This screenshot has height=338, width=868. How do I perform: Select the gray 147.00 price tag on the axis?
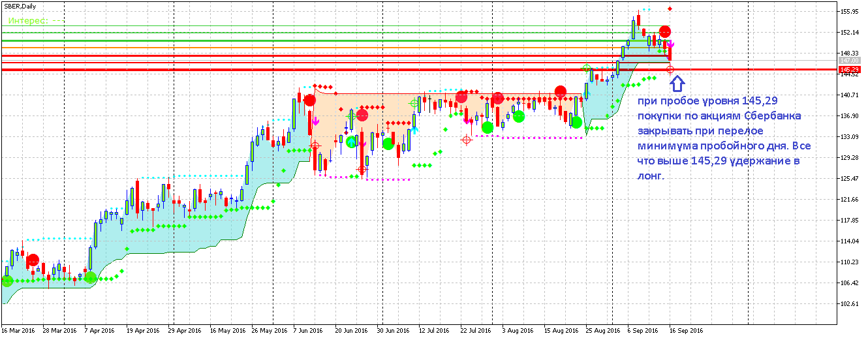849,60
